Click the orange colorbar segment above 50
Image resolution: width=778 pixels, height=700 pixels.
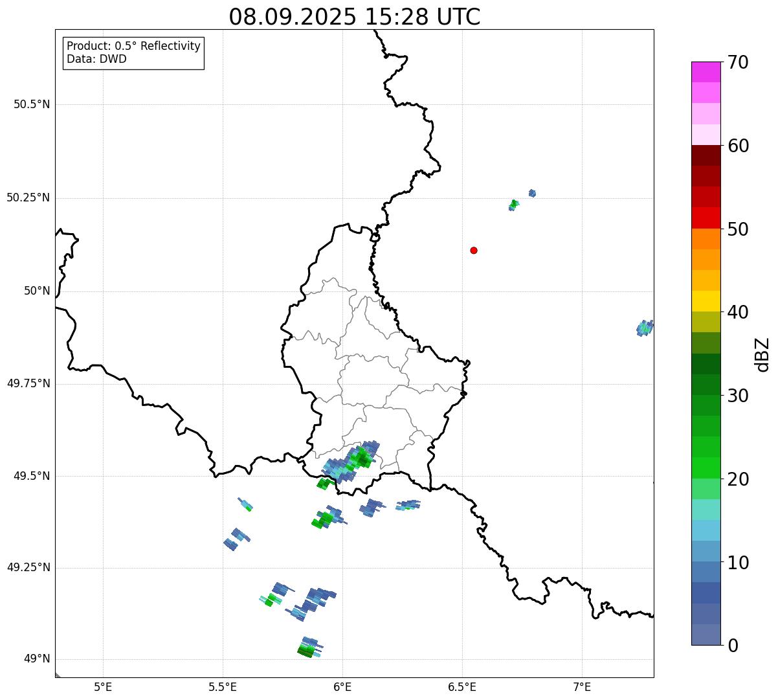click(x=706, y=239)
